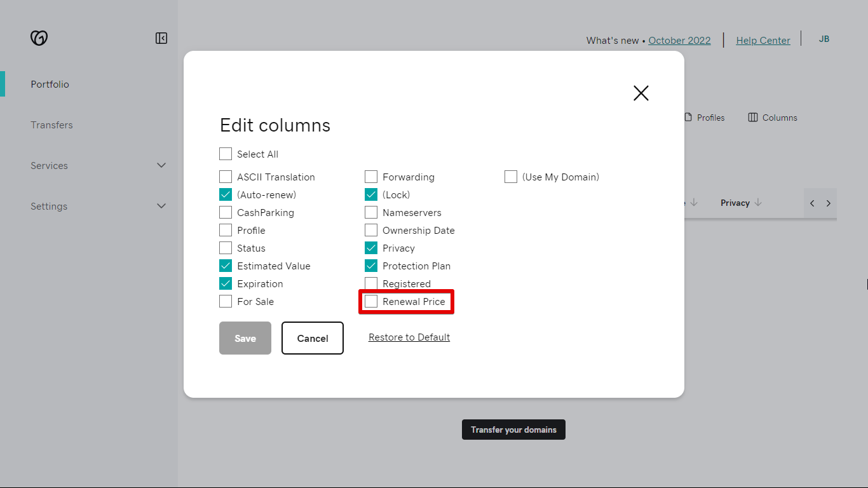Open the Portfolio sidebar item
The height and width of the screenshot is (488, 868).
click(x=50, y=84)
